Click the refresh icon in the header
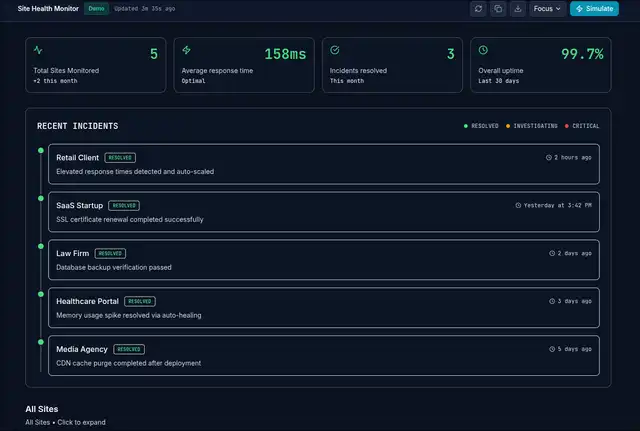The width and height of the screenshot is (640, 431). [x=479, y=9]
